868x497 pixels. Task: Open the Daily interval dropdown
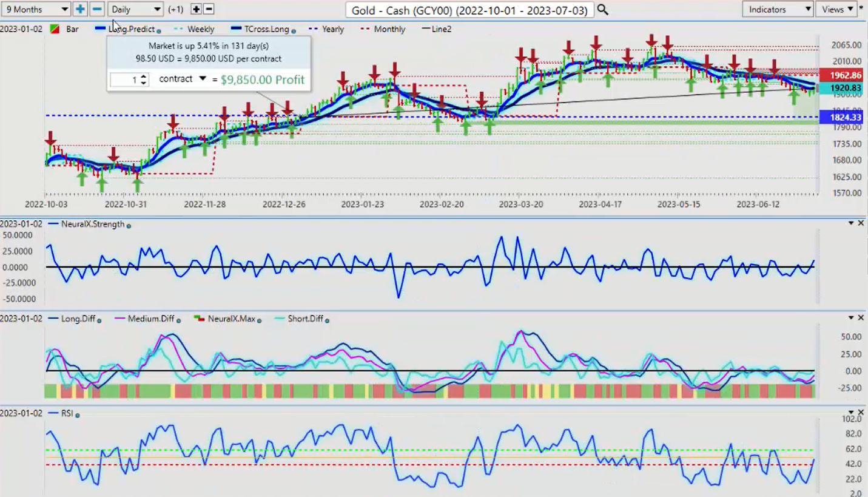pyautogui.click(x=136, y=9)
